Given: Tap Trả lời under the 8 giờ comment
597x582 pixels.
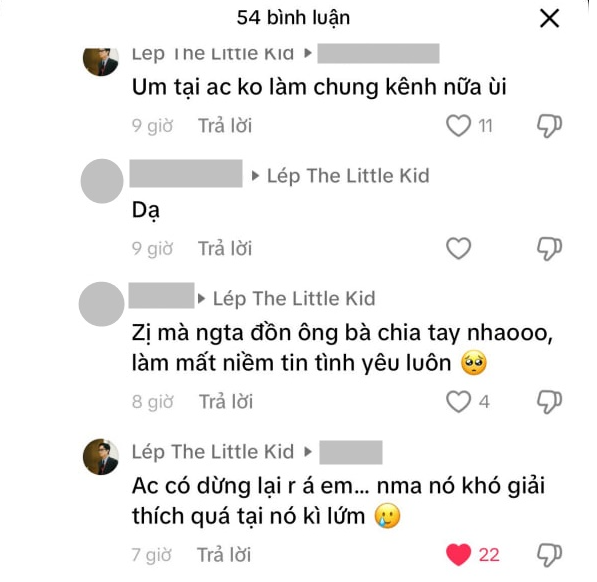Looking at the screenshot, I should (226, 402).
